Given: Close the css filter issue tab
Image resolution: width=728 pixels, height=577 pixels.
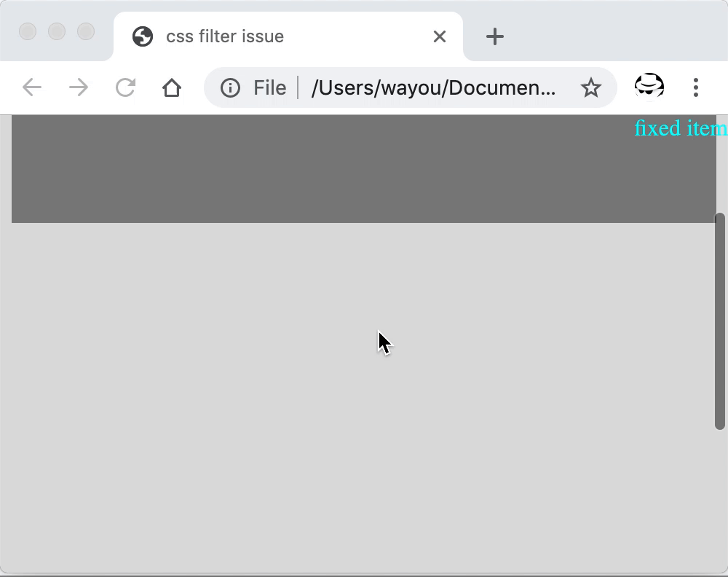Looking at the screenshot, I should pos(440,36).
